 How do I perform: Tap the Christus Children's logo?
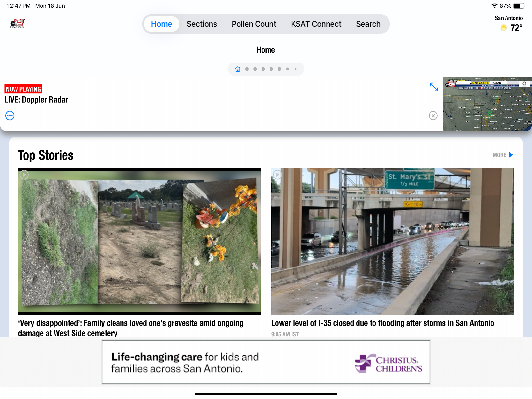[388, 363]
